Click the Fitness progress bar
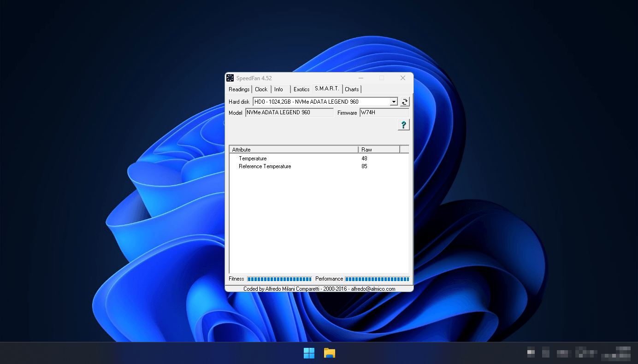The image size is (638, 364). click(x=279, y=279)
